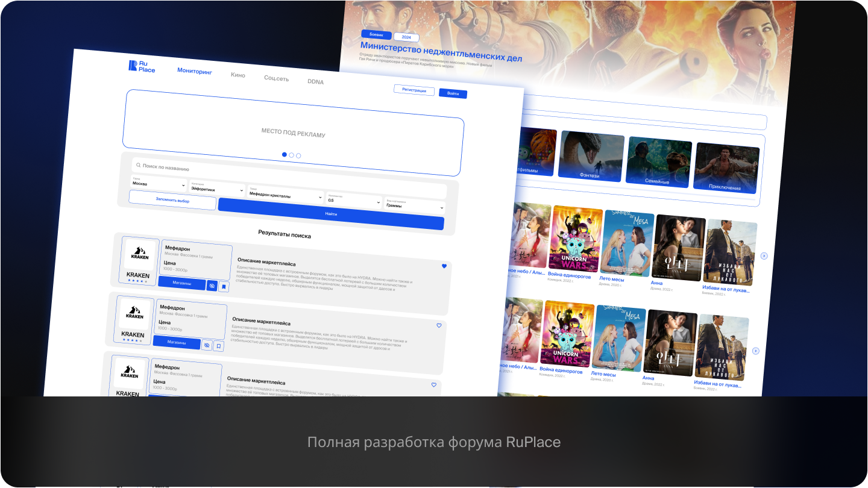Click the Unicorn Wars poster in the lower movie row

pyautogui.click(x=567, y=334)
